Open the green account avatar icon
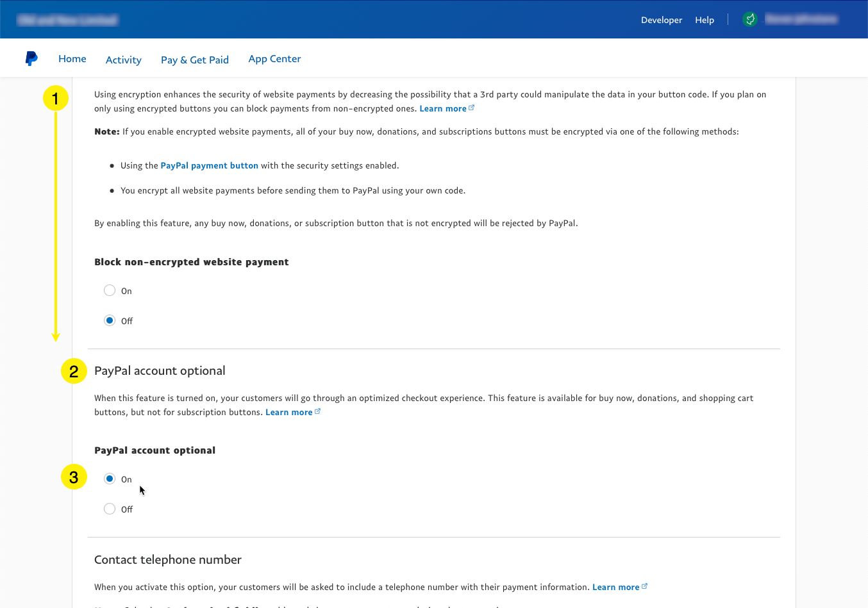 (x=750, y=19)
